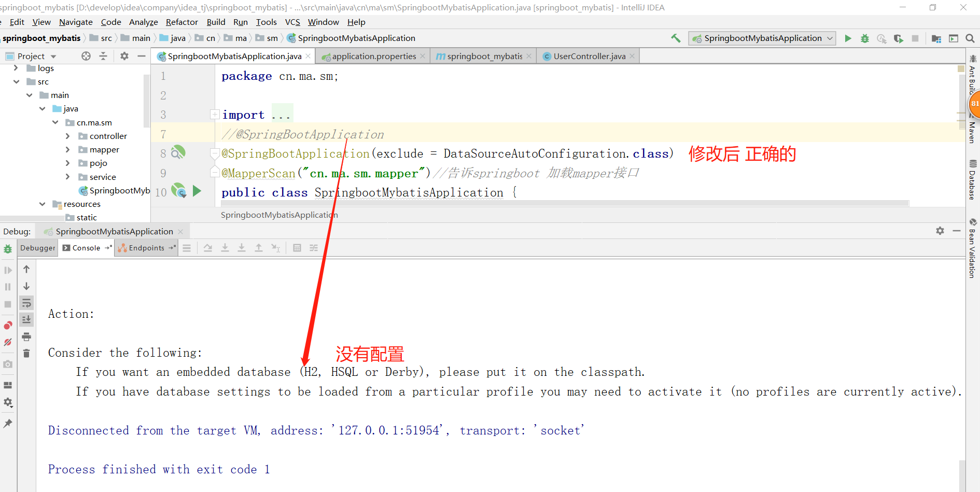Select SpringbootMybatisApplication class in project tree
The width and height of the screenshot is (980, 492).
(x=115, y=190)
